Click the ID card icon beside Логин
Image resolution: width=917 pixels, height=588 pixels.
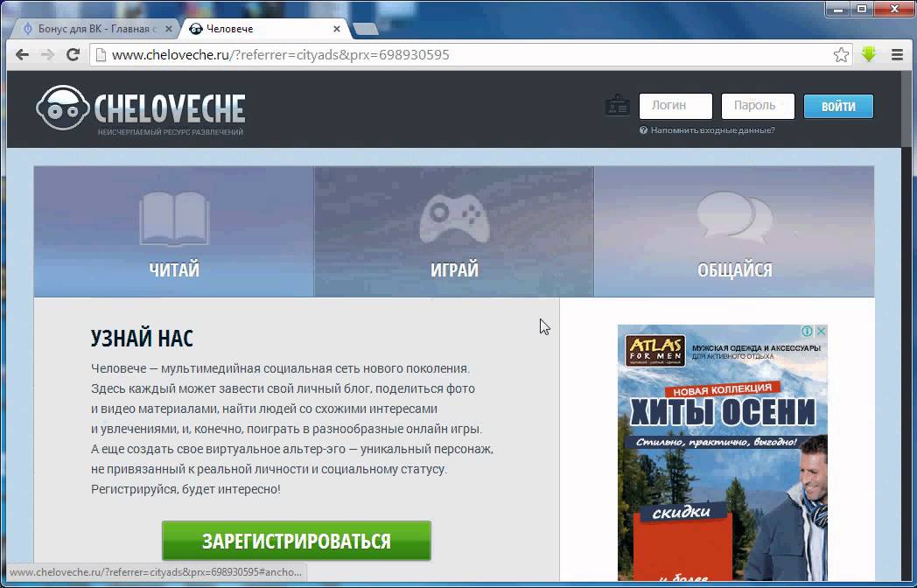pyautogui.click(x=617, y=106)
